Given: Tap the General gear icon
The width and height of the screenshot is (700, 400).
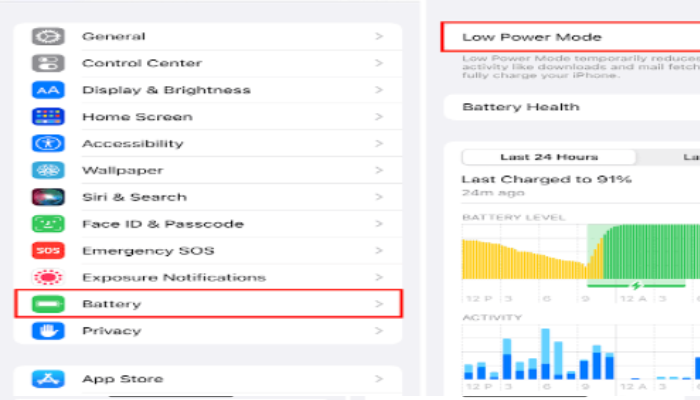Looking at the screenshot, I should [48, 36].
